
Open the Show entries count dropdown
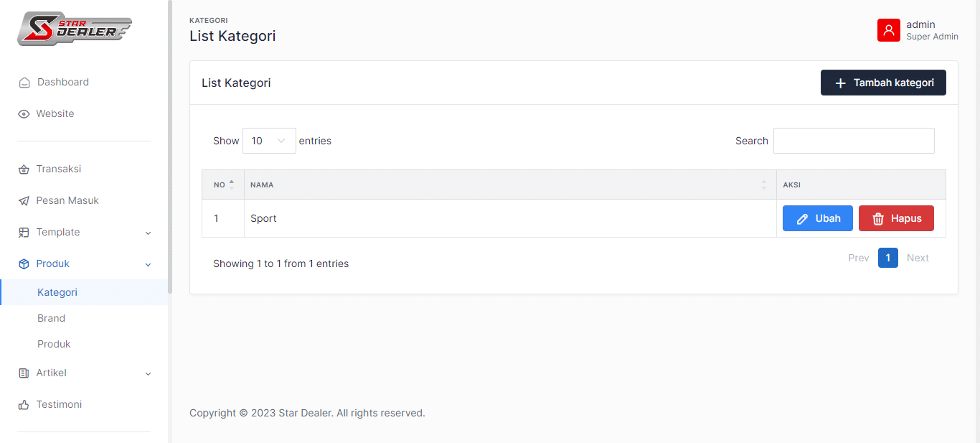(269, 141)
